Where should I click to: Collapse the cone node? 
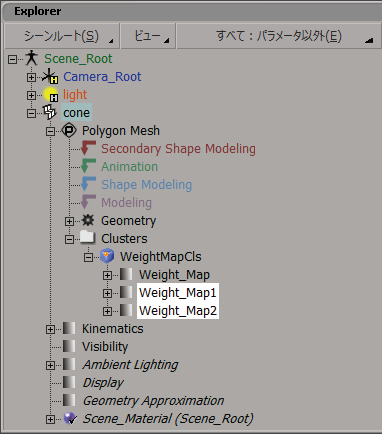coord(31,114)
